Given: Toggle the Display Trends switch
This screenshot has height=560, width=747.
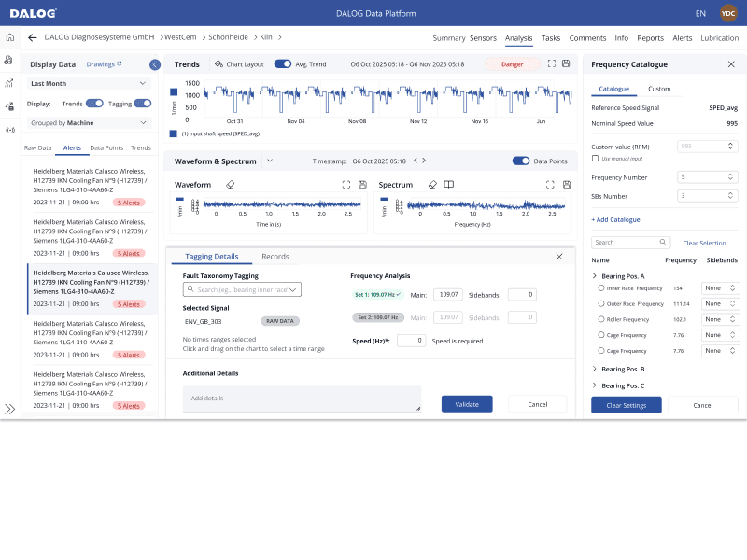Looking at the screenshot, I should click(94, 104).
